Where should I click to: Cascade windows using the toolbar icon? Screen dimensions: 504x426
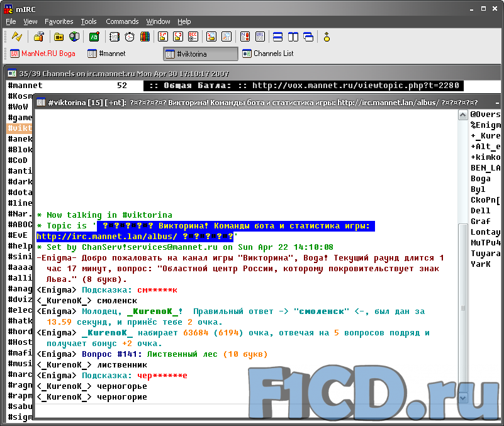point(308,36)
